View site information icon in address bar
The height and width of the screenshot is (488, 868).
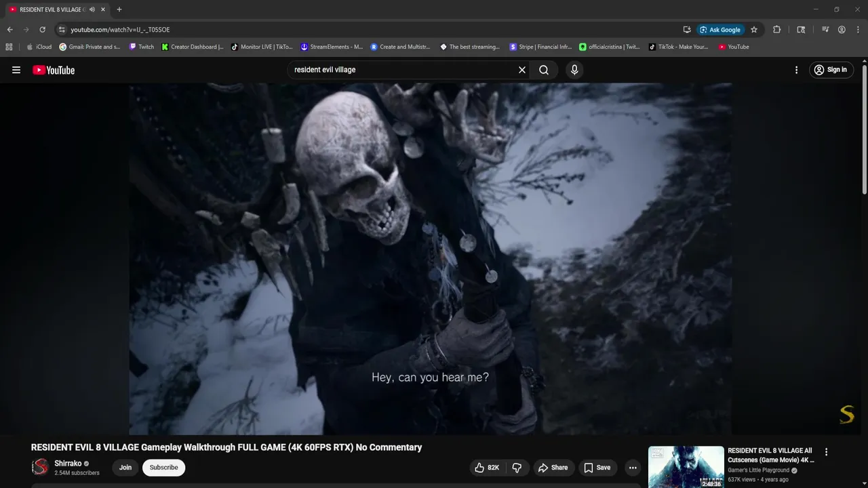click(62, 30)
